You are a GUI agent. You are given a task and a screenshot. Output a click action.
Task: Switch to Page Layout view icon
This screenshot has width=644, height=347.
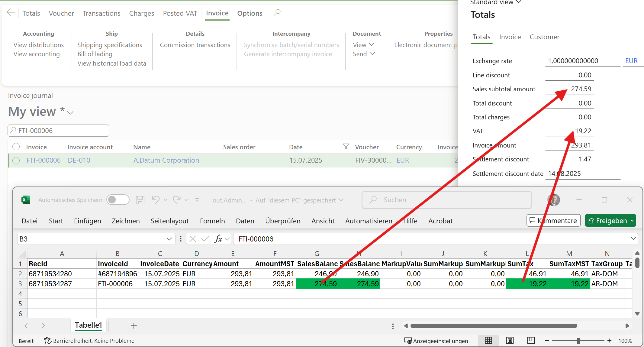coord(510,341)
